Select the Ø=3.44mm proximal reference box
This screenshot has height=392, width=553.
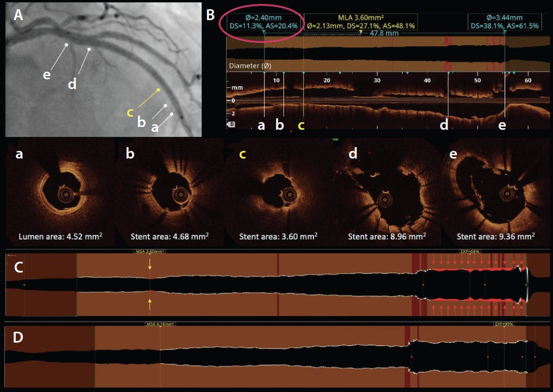(505, 22)
